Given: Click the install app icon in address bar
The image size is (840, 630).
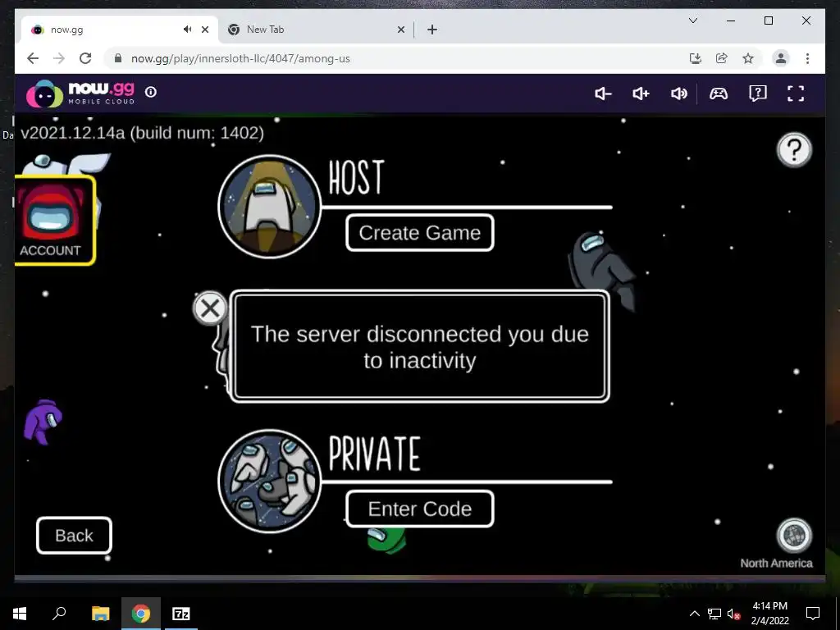Looking at the screenshot, I should coord(696,58).
